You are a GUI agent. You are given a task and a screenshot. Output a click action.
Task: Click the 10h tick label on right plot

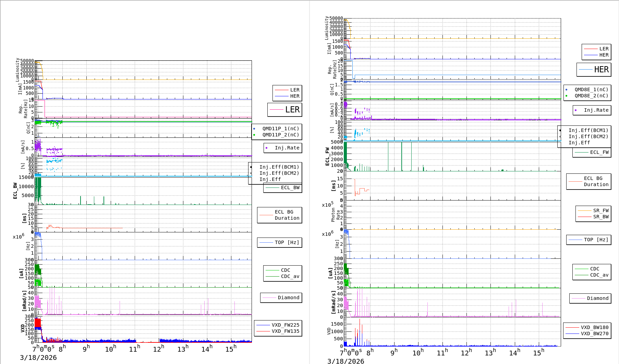tap(418, 353)
